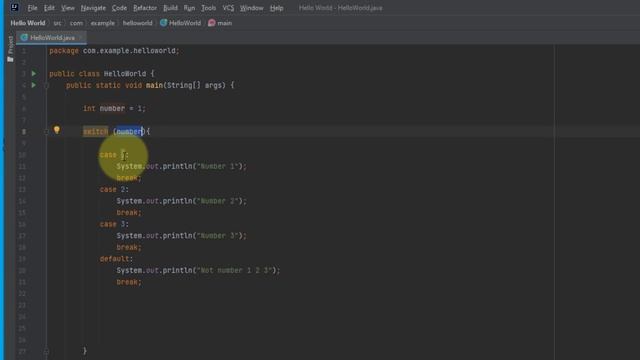Open the Build menu
Image resolution: width=640 pixels, height=360 pixels.
pyautogui.click(x=170, y=8)
